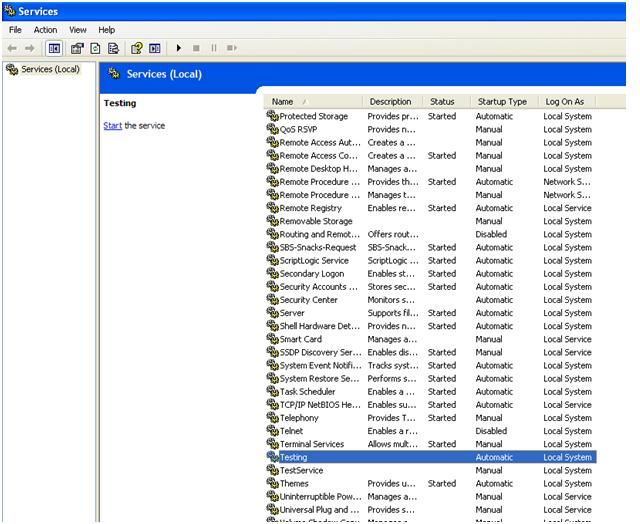The width and height of the screenshot is (640, 524).
Task: Click the gear icon beside Task Scheduler
Action: [x=272, y=391]
